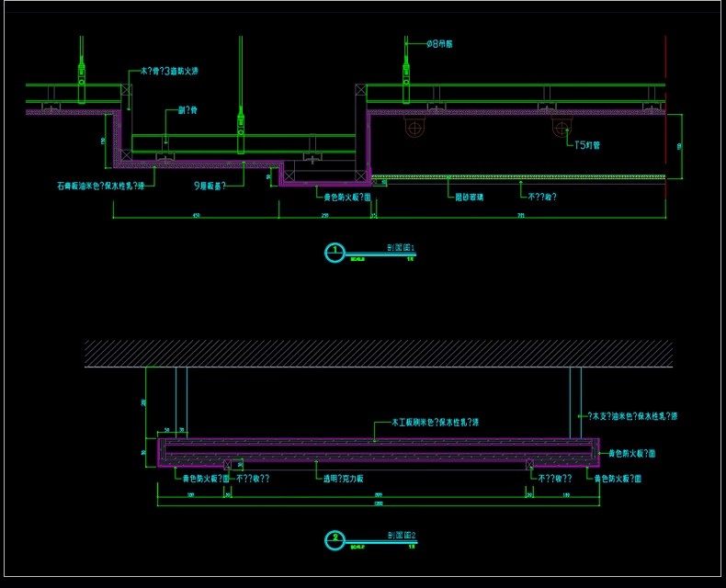
Task: Click the hatched ceiling slab in section 2
Action: 378,354
